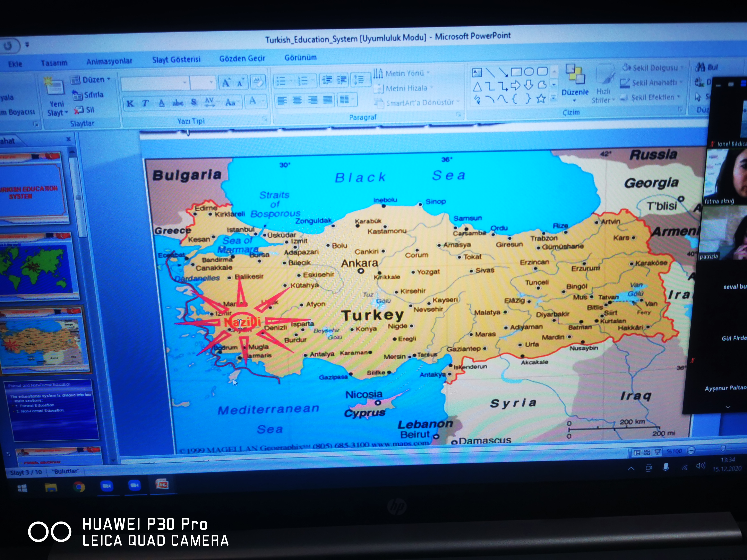Click the Bul binoculars find icon
Image resolution: width=747 pixels, height=560 pixels.
pos(700,67)
